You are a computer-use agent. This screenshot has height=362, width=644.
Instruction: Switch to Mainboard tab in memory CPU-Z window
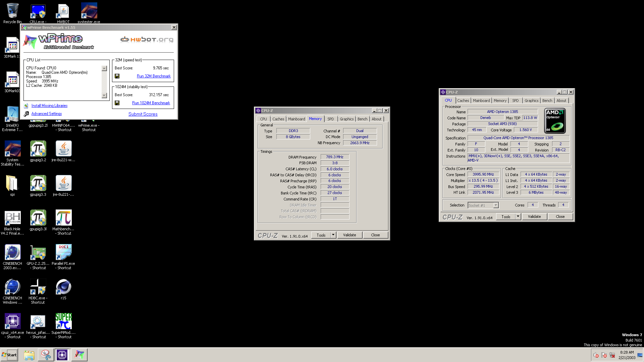coord(297,119)
